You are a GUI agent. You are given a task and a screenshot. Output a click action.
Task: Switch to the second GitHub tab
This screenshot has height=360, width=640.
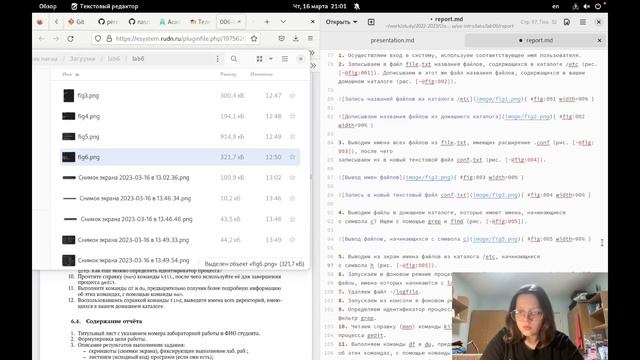tap(139, 22)
